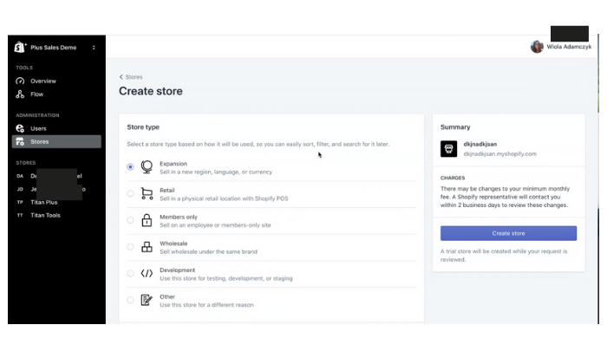This screenshot has height=364, width=607.
Task: Click the dkjnadkjsan.myshopify.com URL text
Action: click(500, 154)
